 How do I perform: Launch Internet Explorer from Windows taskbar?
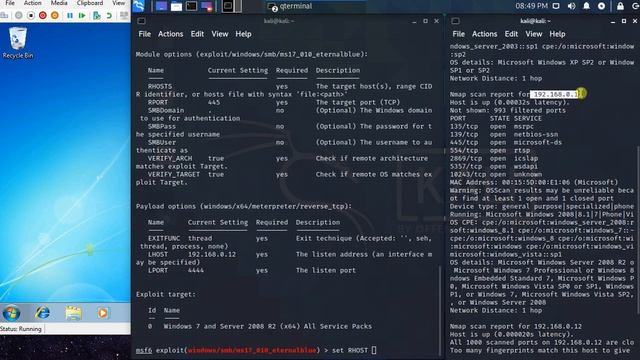[x=42, y=313]
